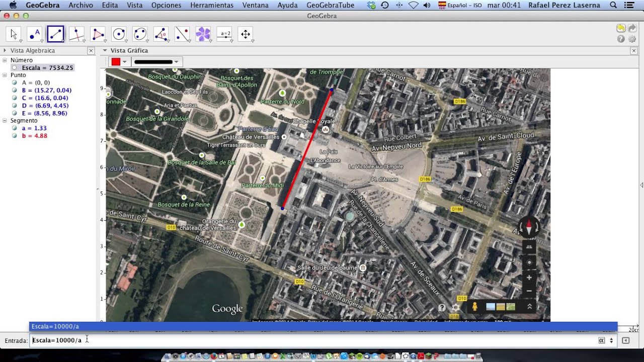Zoom in with the map plus button

pyautogui.click(x=529, y=278)
